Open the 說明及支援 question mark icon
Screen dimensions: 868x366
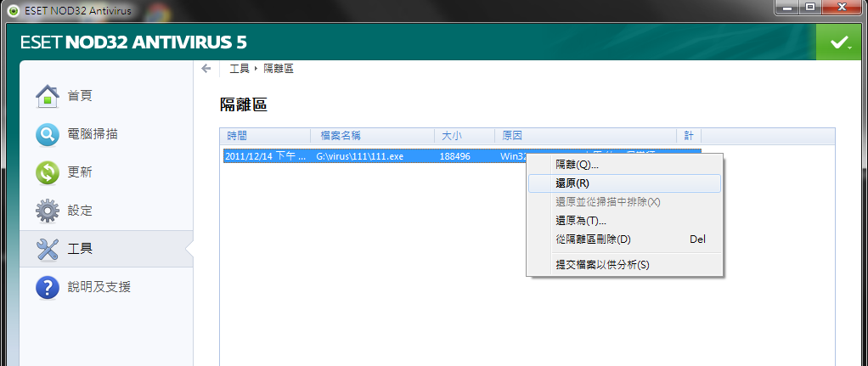(48, 287)
